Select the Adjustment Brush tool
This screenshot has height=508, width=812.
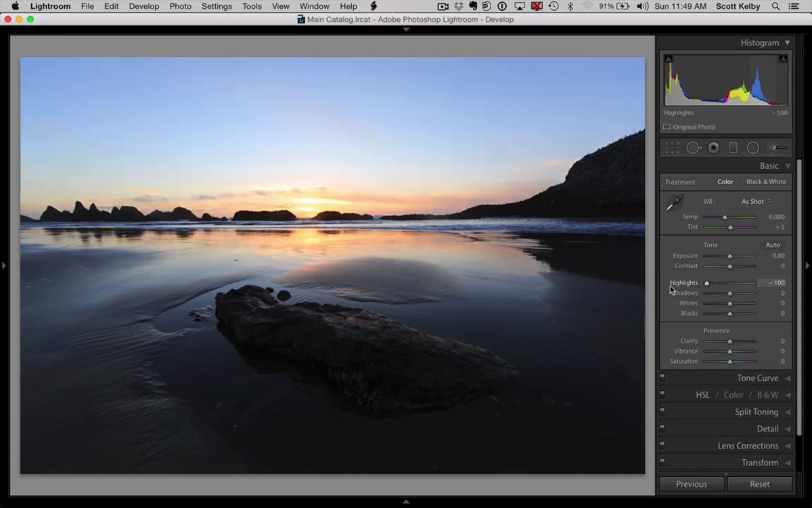[x=777, y=148]
